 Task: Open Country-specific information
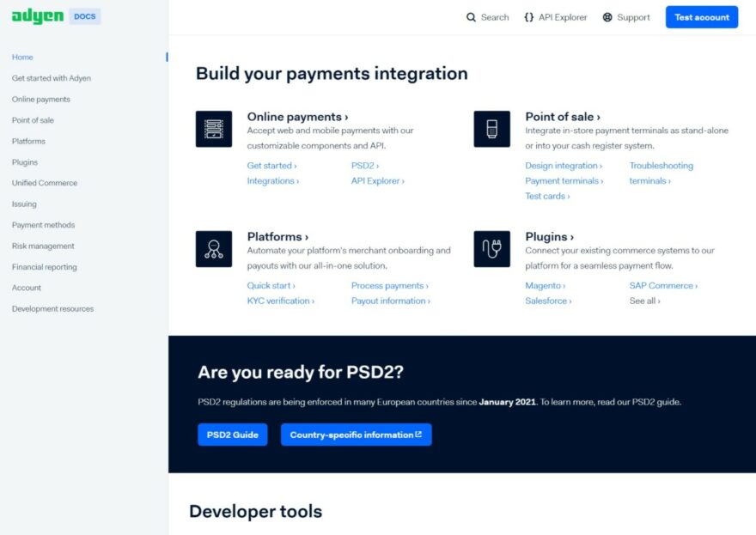(356, 435)
